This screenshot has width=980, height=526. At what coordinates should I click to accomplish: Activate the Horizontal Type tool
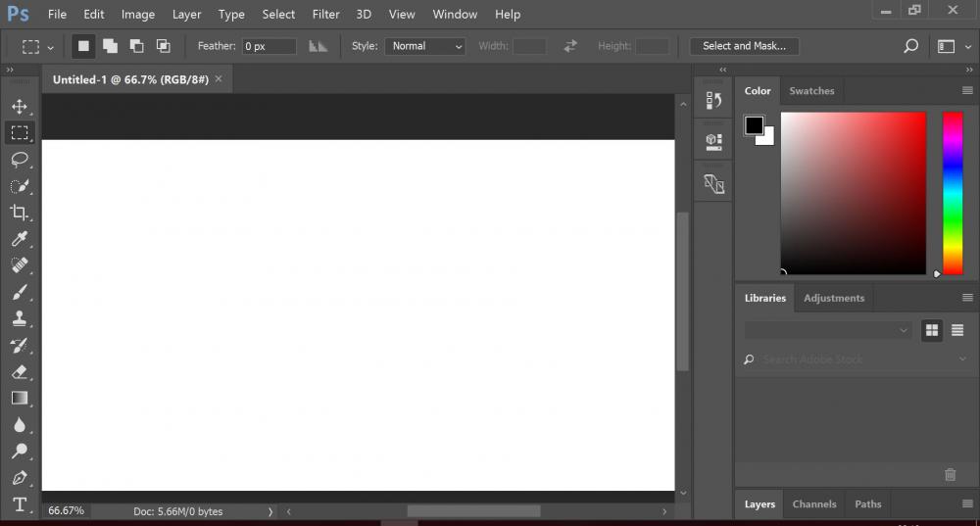(x=19, y=504)
